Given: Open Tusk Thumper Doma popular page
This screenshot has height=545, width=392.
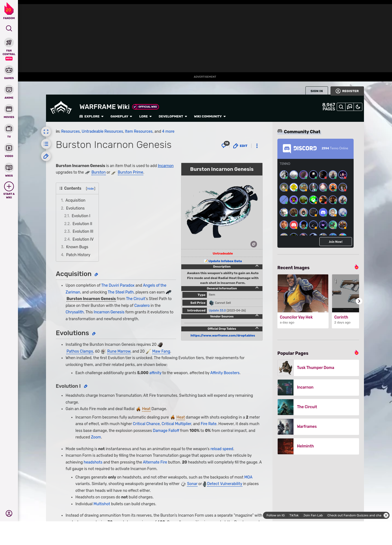Looking at the screenshot, I should [318, 368].
